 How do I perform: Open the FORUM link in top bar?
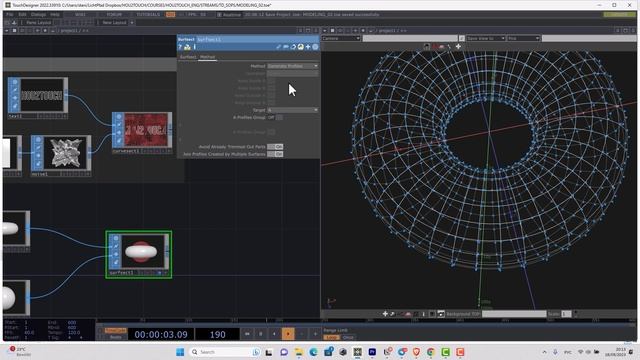click(x=114, y=14)
